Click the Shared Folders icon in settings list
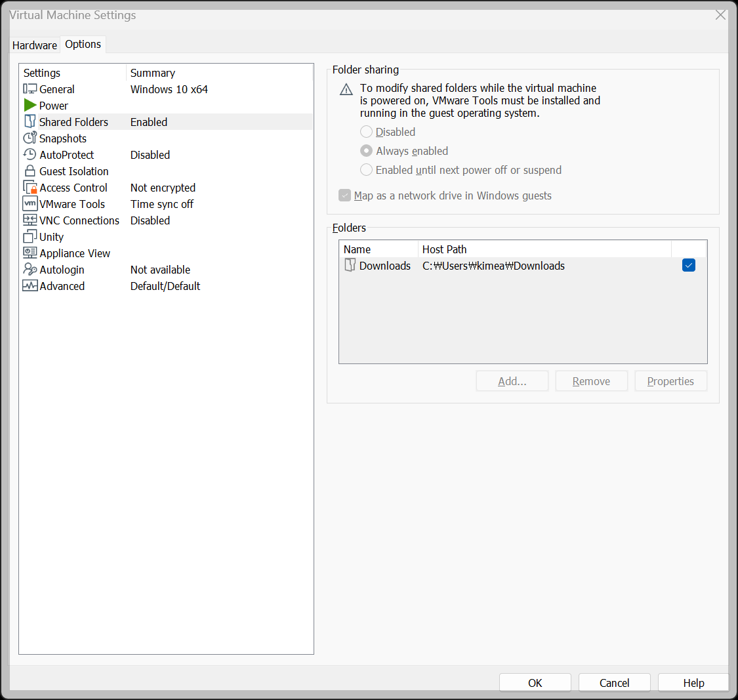 click(30, 121)
